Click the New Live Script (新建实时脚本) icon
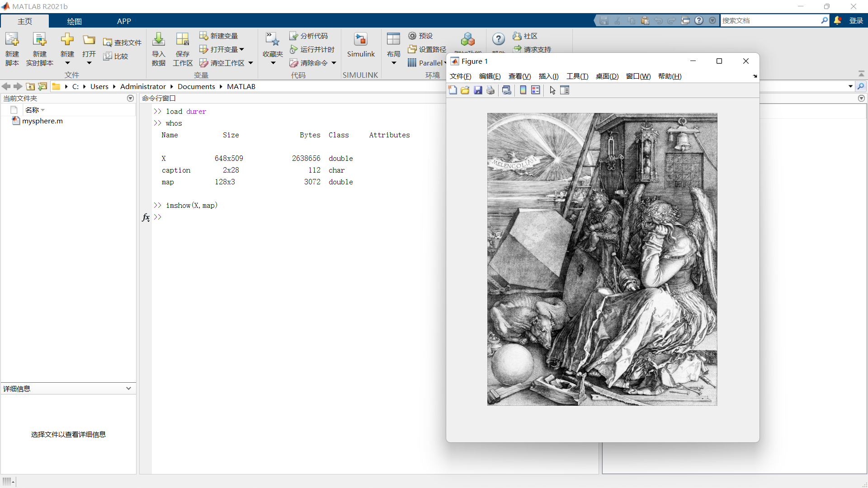This screenshot has width=868, height=488. 40,39
